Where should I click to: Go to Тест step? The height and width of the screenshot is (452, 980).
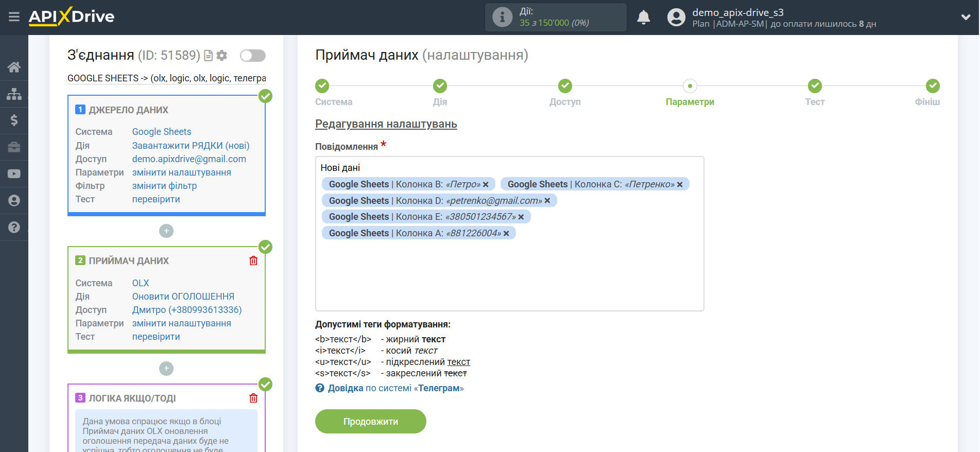coord(815,86)
